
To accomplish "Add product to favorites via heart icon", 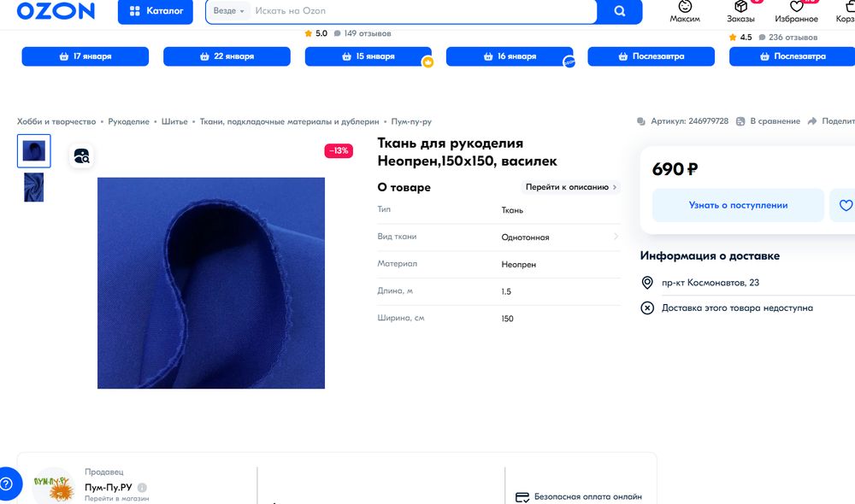I will (x=845, y=205).
